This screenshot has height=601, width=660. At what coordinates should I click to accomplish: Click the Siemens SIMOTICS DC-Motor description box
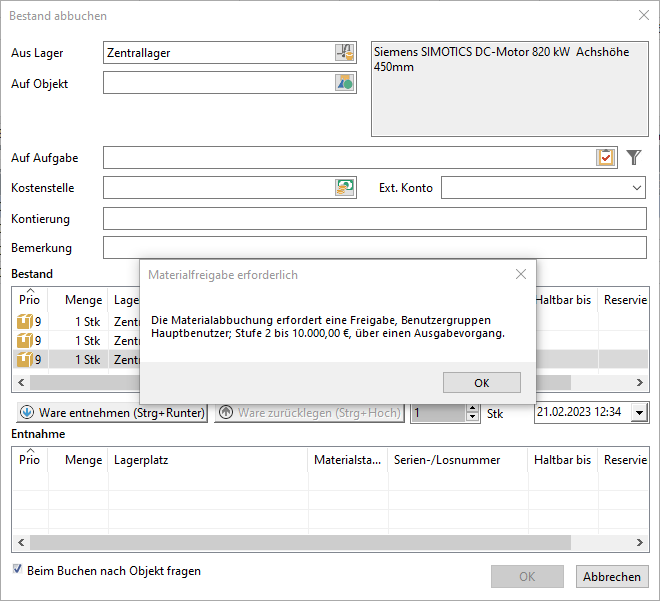(510, 89)
